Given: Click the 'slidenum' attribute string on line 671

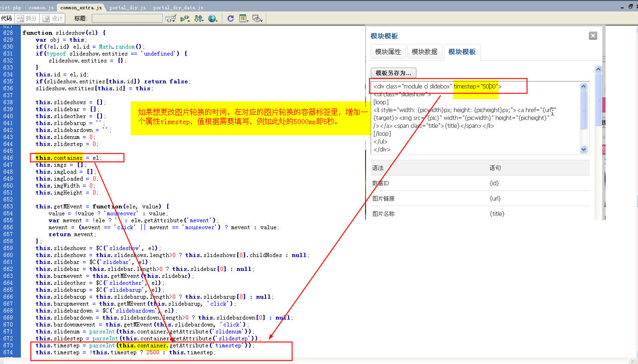Looking at the screenshot, I should [229, 332].
